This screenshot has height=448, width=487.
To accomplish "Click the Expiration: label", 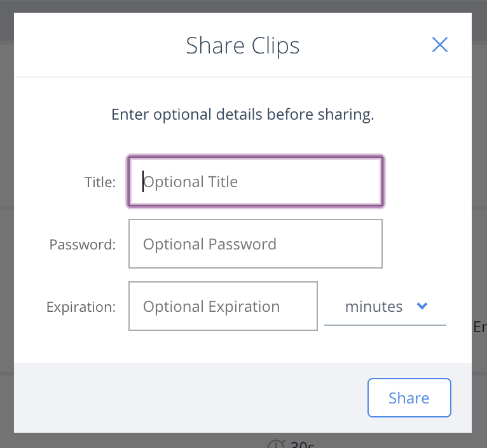I will [81, 307].
